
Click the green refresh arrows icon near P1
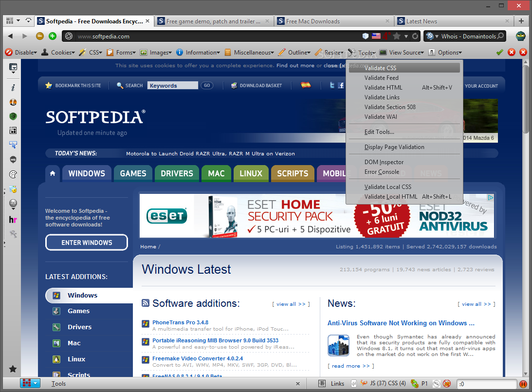point(415,384)
